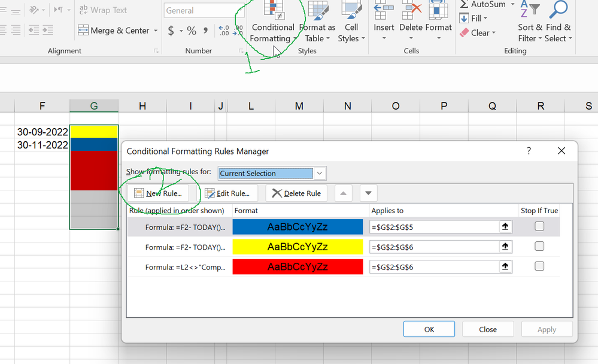598x364 pixels.
Task: Click the Apply button
Action: tap(547, 329)
